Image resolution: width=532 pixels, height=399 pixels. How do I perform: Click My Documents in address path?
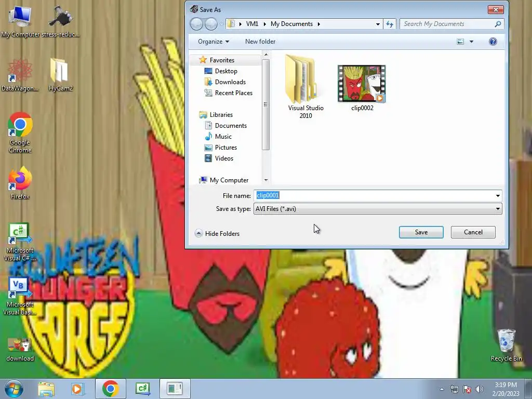[x=291, y=24]
